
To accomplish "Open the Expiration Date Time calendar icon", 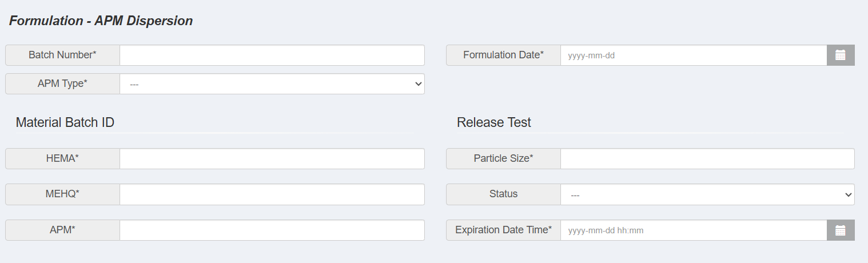I will [x=840, y=230].
